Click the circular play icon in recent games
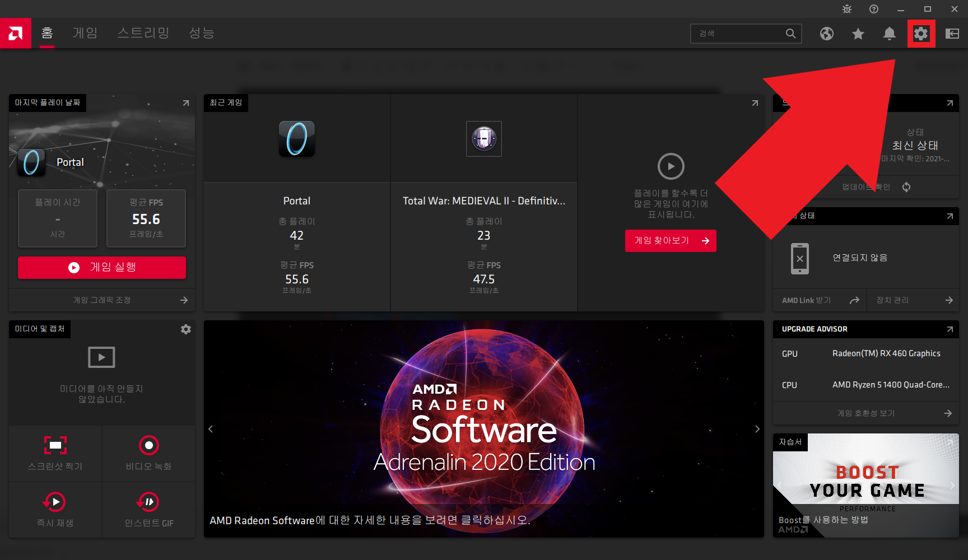The width and height of the screenshot is (968, 560). click(671, 166)
